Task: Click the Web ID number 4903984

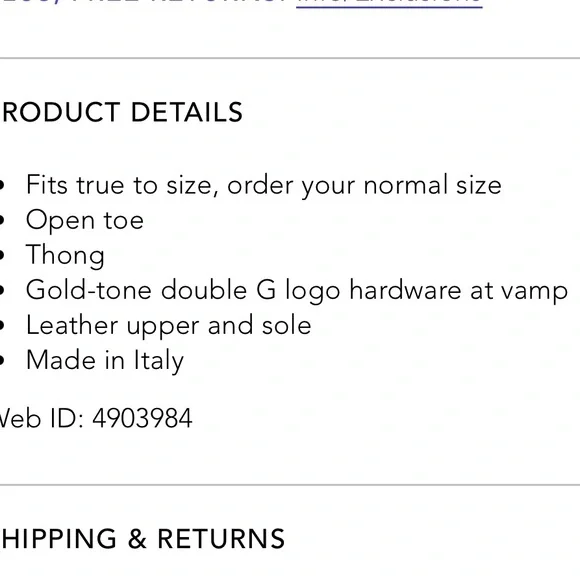Action: [142, 418]
